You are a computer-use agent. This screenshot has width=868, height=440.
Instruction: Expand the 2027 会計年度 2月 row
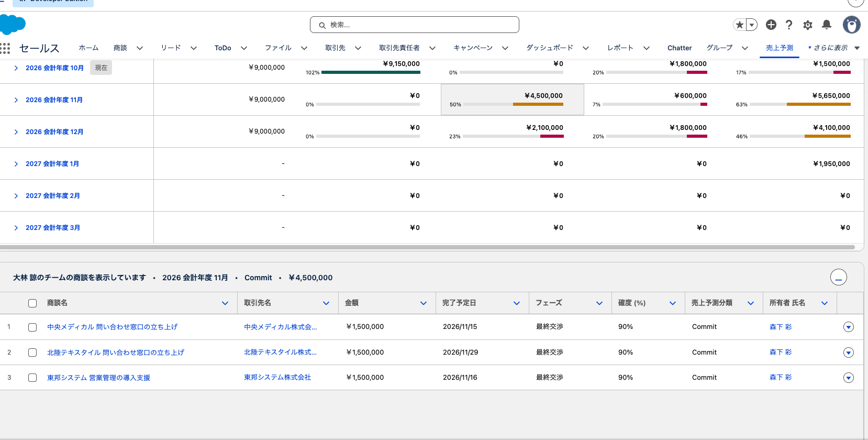point(16,196)
